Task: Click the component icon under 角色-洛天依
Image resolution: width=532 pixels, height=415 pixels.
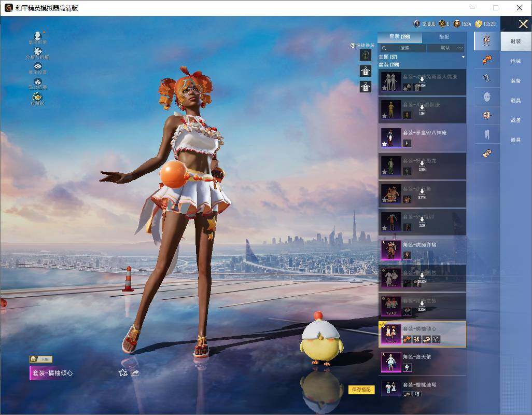Action: tap(407, 367)
